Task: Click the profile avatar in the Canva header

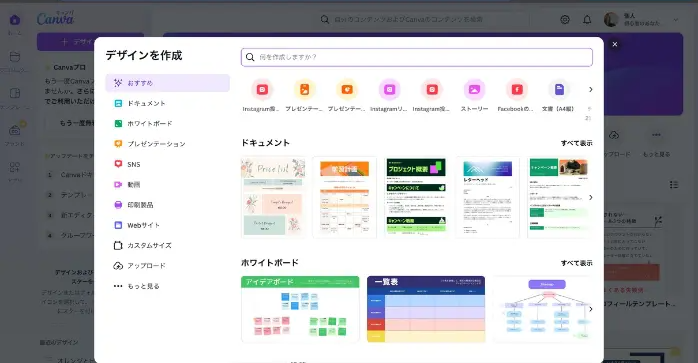Action: (611, 20)
